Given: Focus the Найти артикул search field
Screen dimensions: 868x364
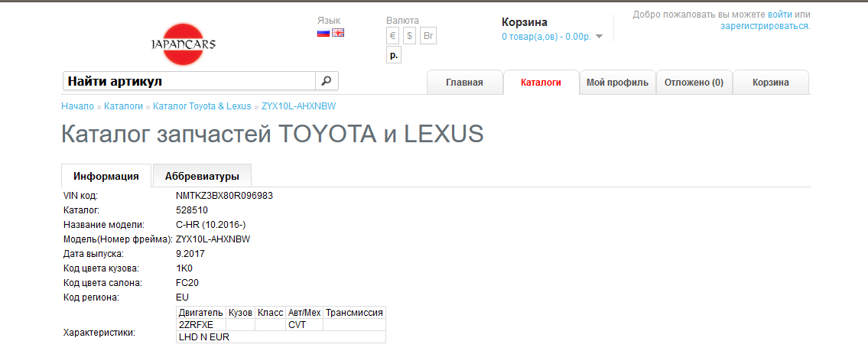Looking at the screenshot, I should 190,81.
